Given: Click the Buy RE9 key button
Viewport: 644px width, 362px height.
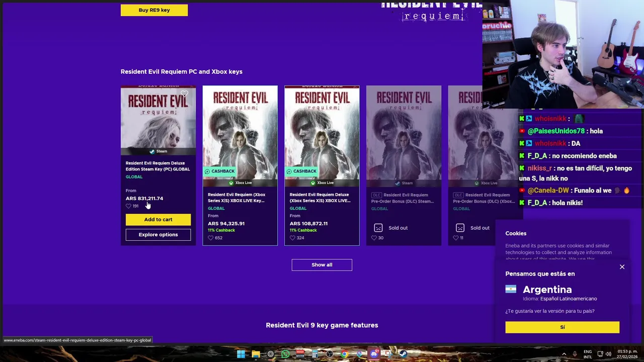Looking at the screenshot, I should [x=154, y=10].
